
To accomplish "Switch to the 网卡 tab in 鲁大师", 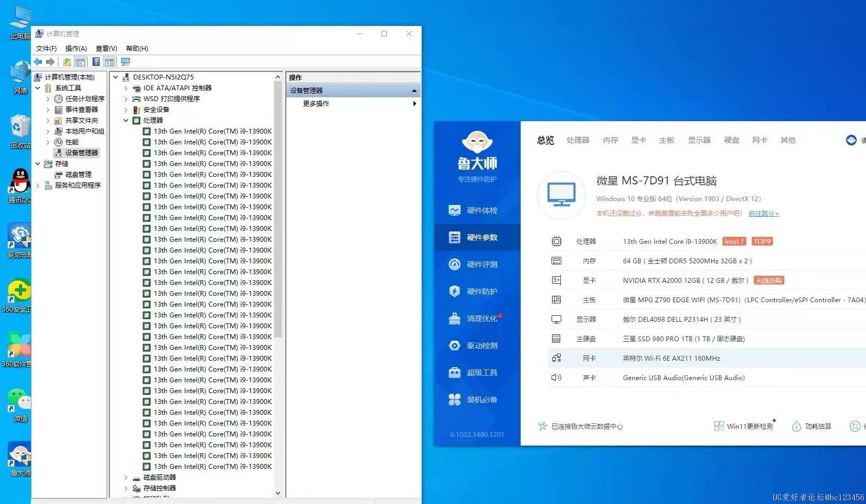I will pos(760,140).
